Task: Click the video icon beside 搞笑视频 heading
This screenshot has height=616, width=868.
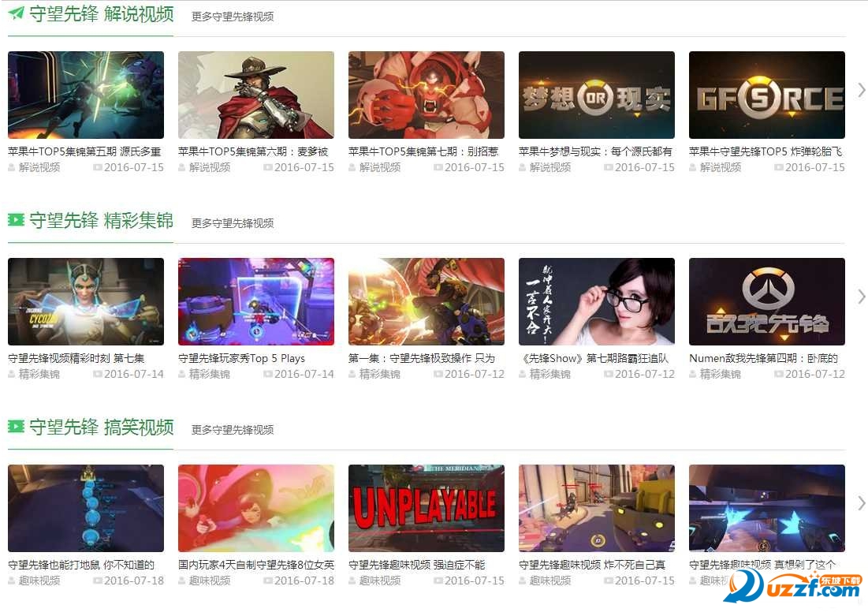Action: [16, 427]
